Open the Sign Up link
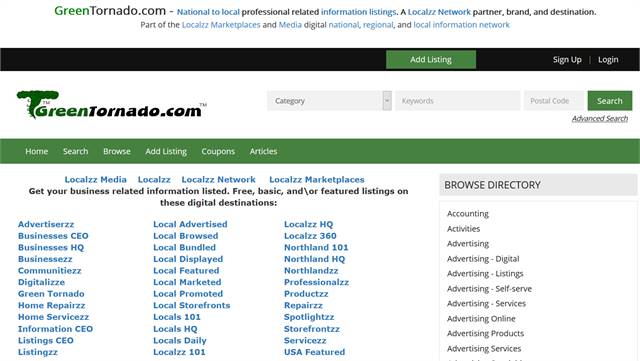Image resolution: width=640 pixels, height=361 pixels. (x=567, y=60)
